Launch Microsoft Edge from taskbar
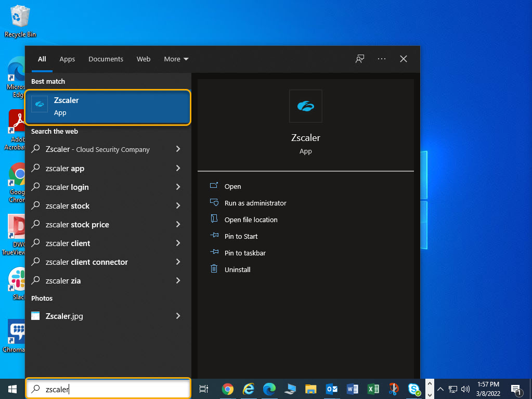Screen dimensions: 532x399 click(x=269, y=389)
